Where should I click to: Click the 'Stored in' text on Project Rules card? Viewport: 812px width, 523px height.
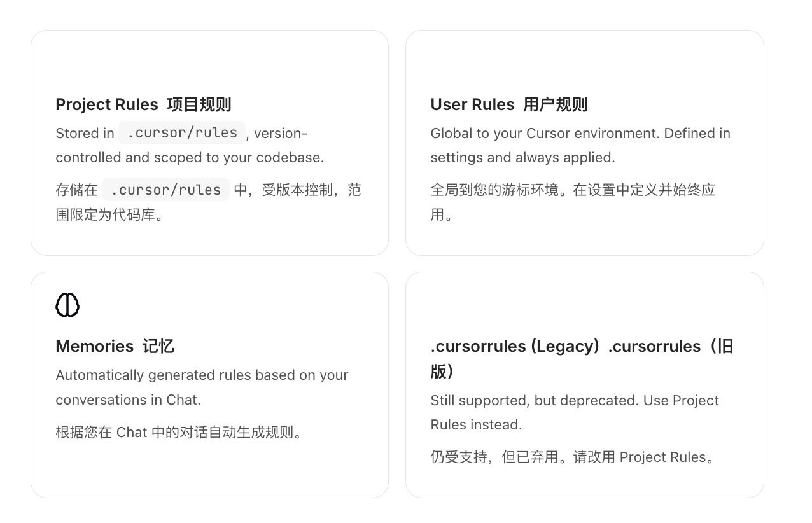click(85, 133)
